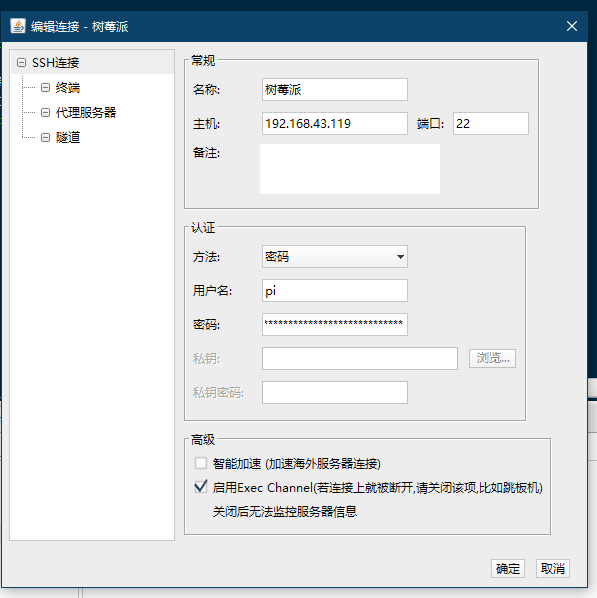
Task: Click the 确定 button
Action: (x=508, y=569)
